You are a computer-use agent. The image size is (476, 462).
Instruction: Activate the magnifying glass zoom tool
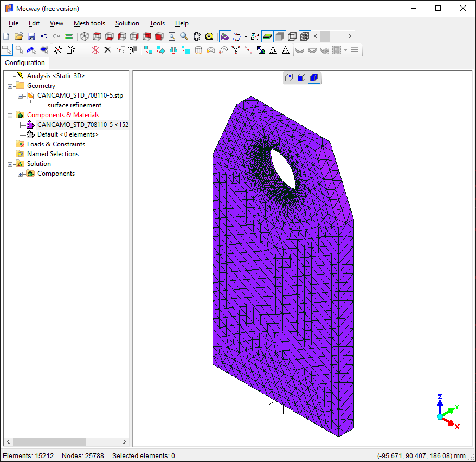click(x=184, y=36)
